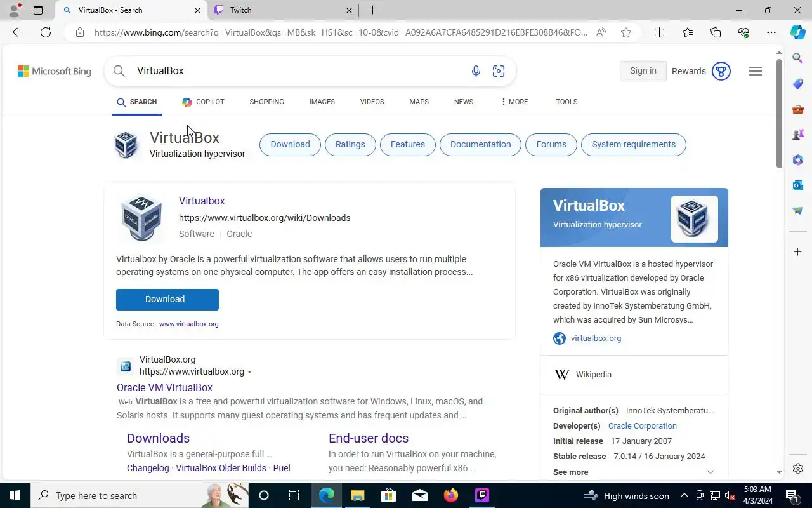Open the profile icon in title bar

[14, 10]
